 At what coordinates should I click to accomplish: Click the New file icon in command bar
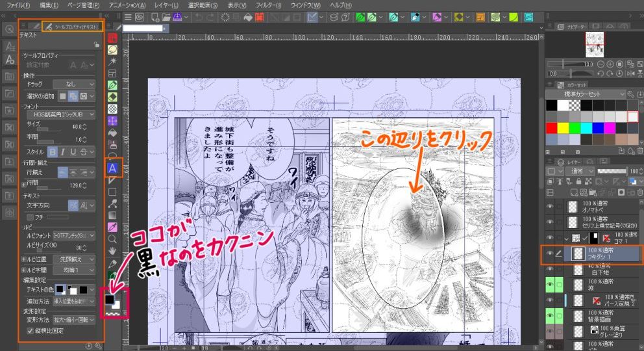click(155, 18)
